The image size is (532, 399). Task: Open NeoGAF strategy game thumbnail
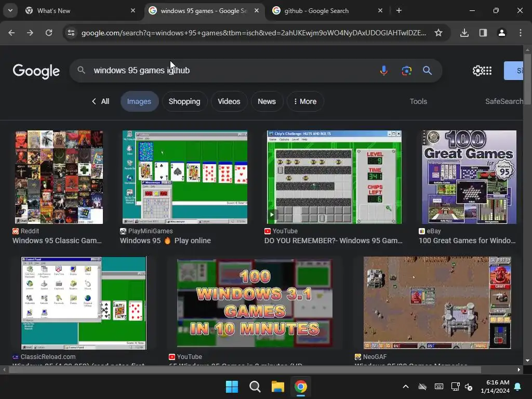tap(437, 303)
